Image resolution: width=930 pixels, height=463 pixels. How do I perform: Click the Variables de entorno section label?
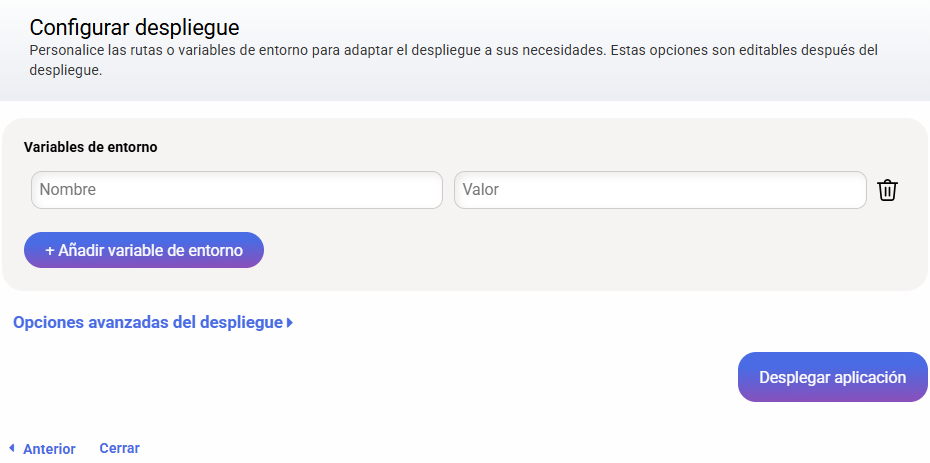91,147
